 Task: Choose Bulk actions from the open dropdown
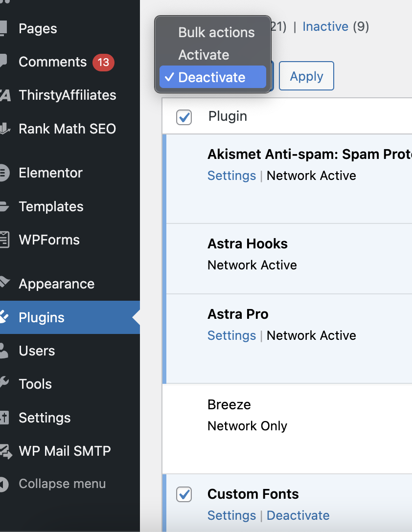point(216,32)
